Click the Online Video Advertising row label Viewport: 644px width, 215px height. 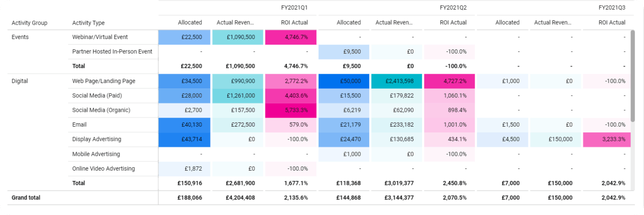click(x=103, y=168)
